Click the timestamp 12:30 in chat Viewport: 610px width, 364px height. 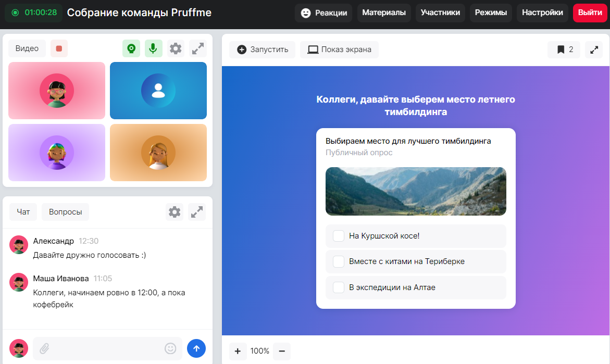89,241
